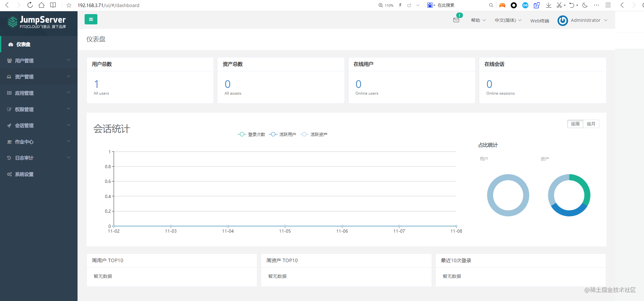Toggle night mode moon icon
Screen dimensions: 644x301
tap(585, 5)
